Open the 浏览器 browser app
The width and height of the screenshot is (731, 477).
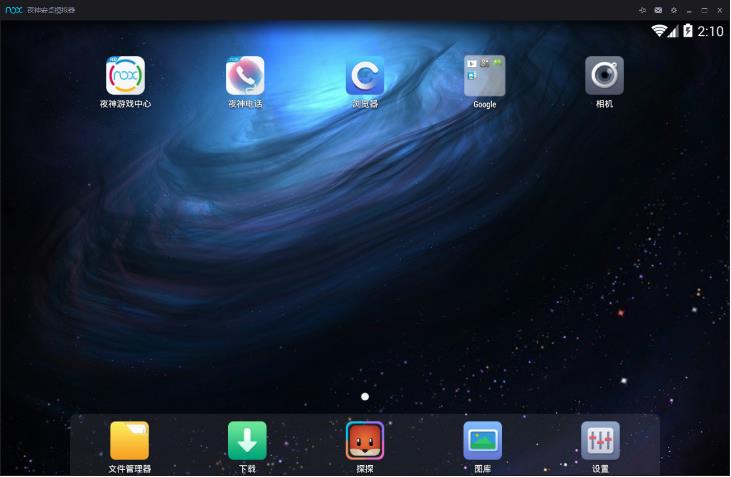tap(365, 76)
